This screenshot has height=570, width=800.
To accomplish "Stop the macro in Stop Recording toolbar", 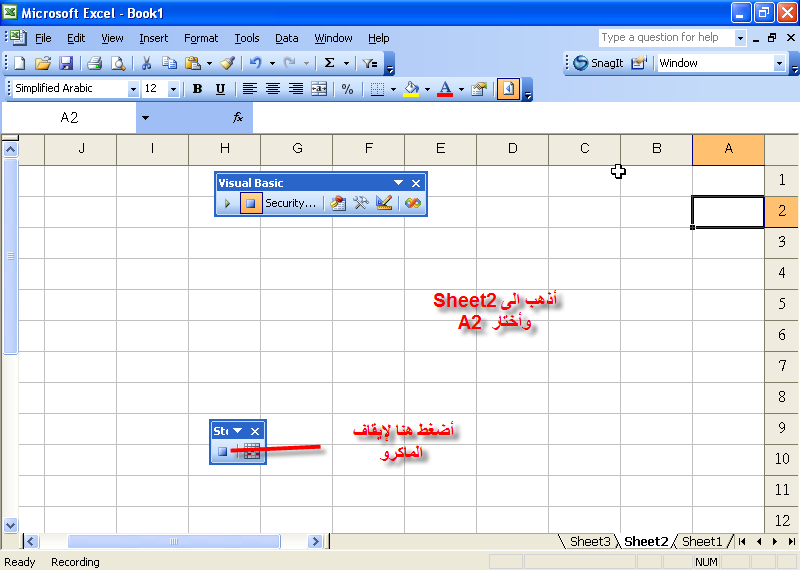I will click(222, 451).
